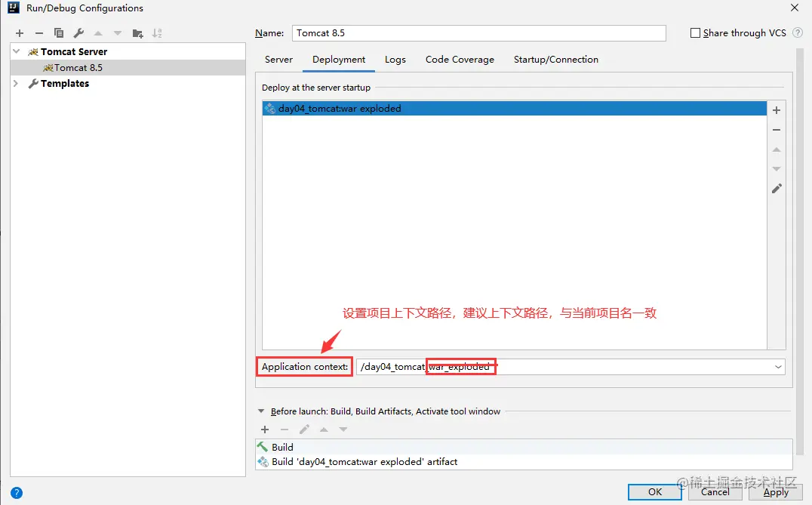The width and height of the screenshot is (812, 505).
Task: Edit the Before launch task
Action: click(305, 430)
